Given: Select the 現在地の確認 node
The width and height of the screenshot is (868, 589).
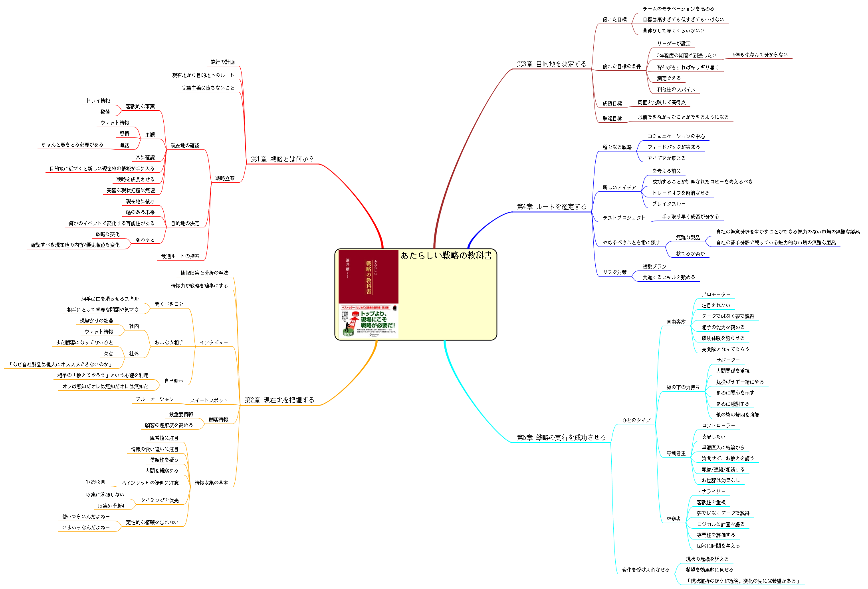Looking at the screenshot, I should click(185, 145).
